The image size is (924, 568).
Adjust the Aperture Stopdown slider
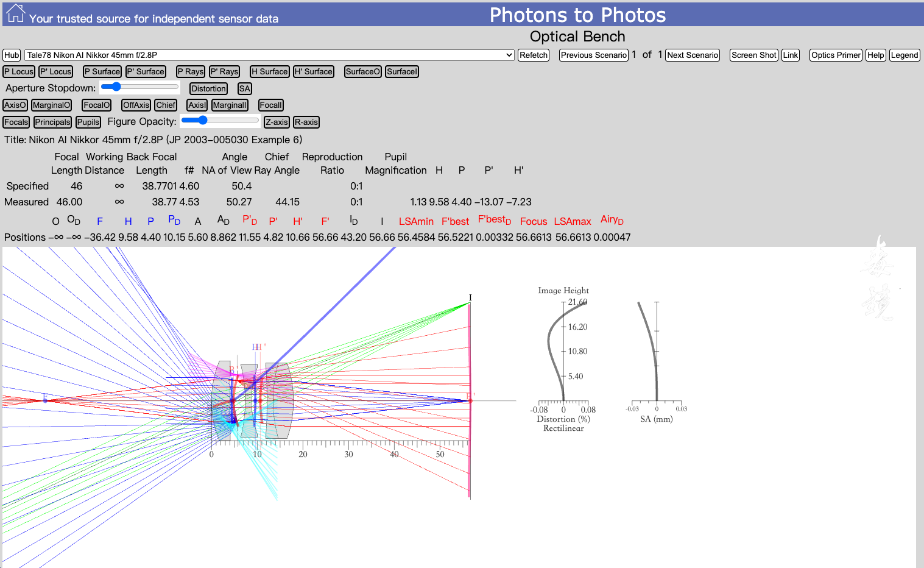pyautogui.click(x=139, y=87)
